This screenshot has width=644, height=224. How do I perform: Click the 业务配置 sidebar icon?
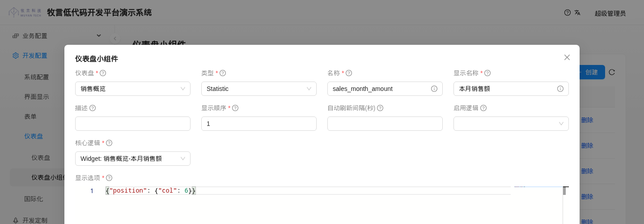tap(16, 36)
